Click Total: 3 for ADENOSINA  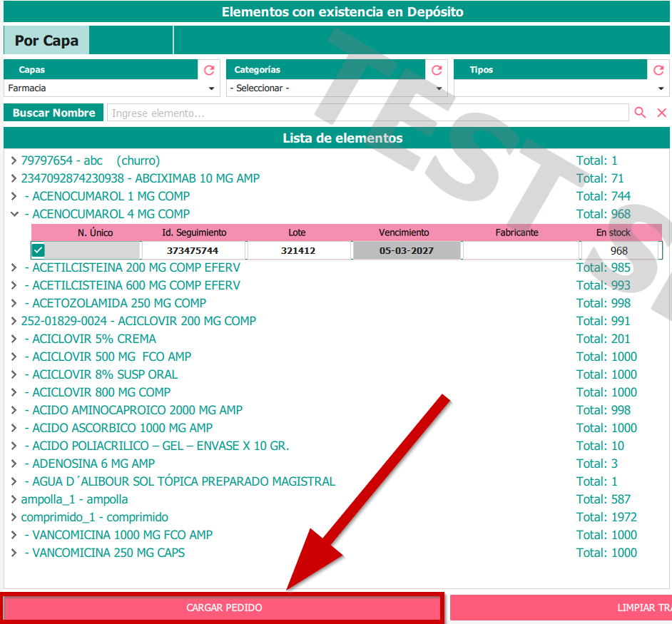click(596, 464)
